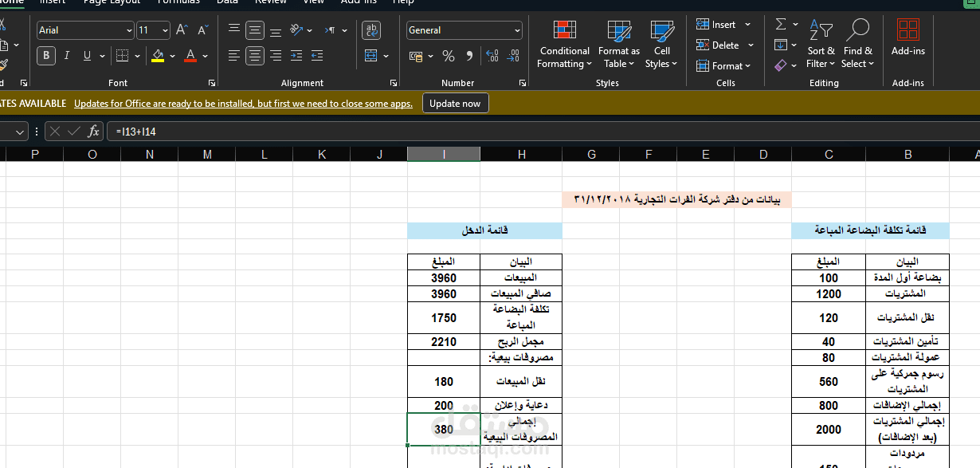Click the Delete cells icon
The width and height of the screenshot is (980, 468).
tap(703, 45)
